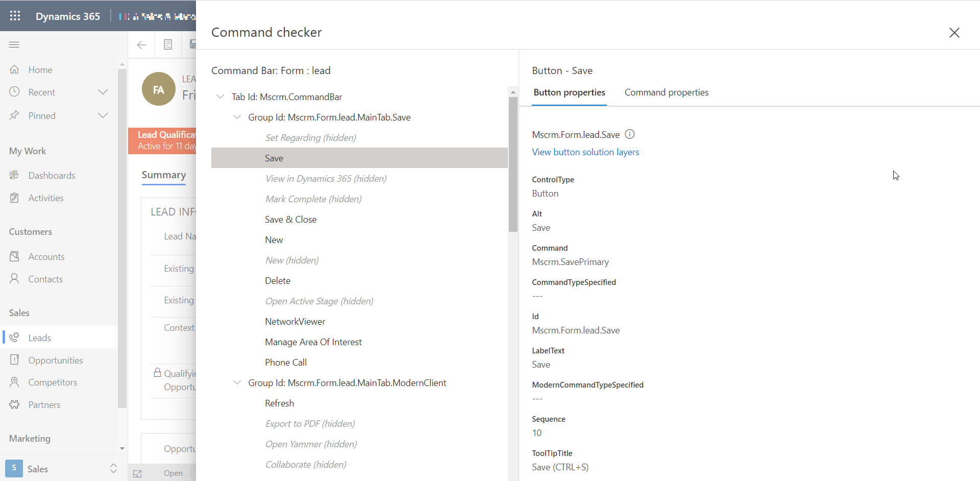The width and height of the screenshot is (980, 481).
Task: Select Home in the navigation sidebar
Action: coord(40,69)
